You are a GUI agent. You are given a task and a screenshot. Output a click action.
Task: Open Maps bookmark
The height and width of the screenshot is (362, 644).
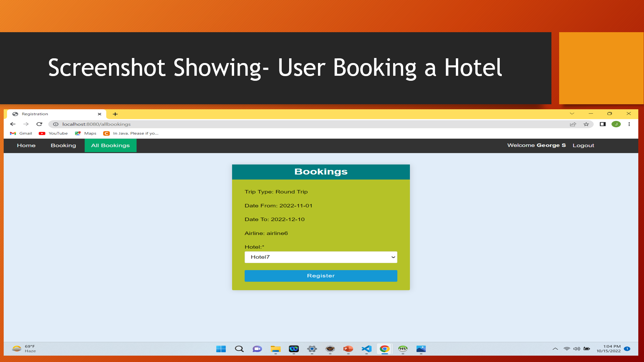point(86,133)
